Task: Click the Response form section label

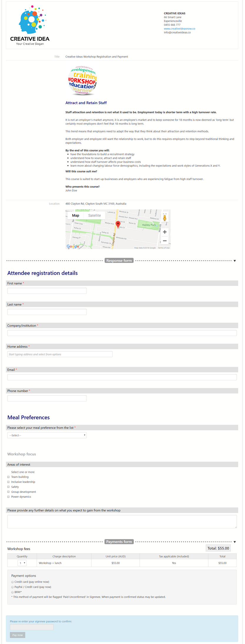Action: 119,261
